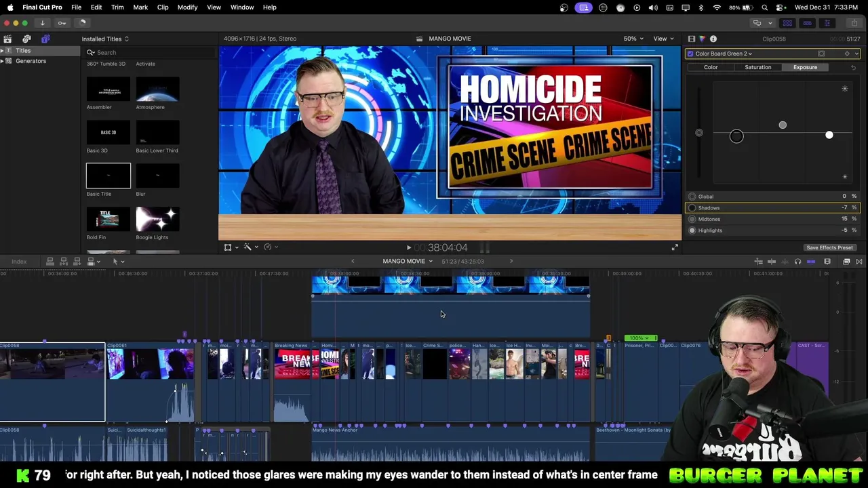The width and height of the screenshot is (868, 488).
Task: Expand the correction options chevron beside keyframe
Action: [856, 54]
